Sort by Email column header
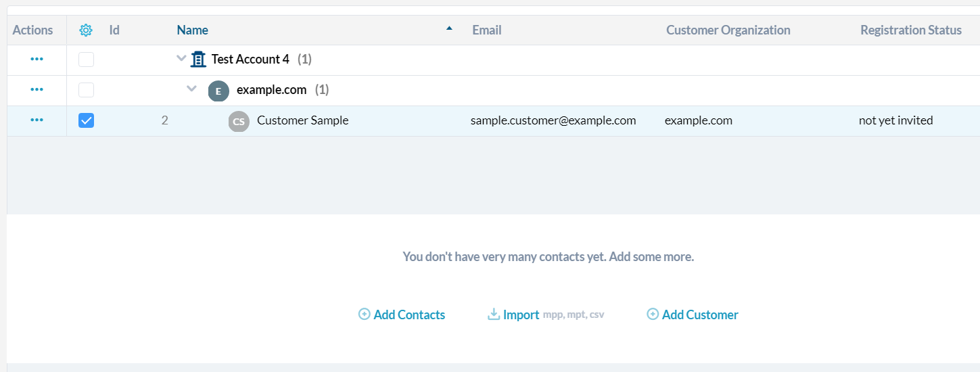980x372 pixels. point(487,30)
